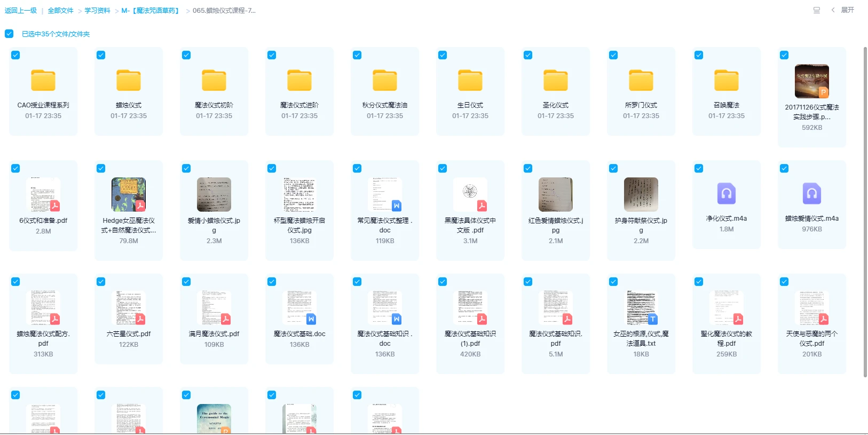Navigate to M-【魔法咒语草药】 breadcrumb folder

pyautogui.click(x=151, y=11)
